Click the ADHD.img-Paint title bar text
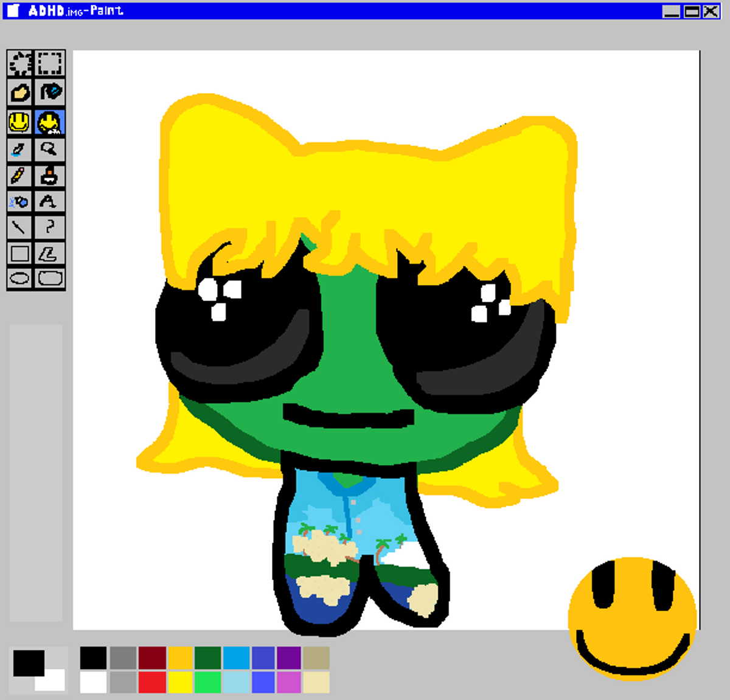The height and width of the screenshot is (700, 730). [75, 10]
